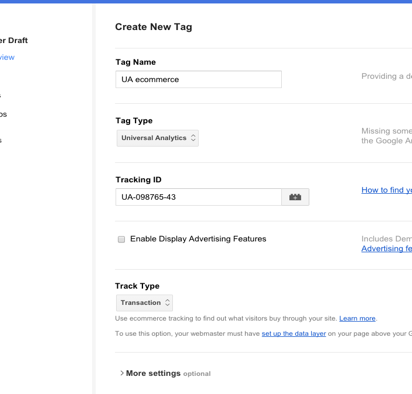Open the Learn more link
Image resolution: width=412 pixels, height=394 pixels.
coord(357,318)
